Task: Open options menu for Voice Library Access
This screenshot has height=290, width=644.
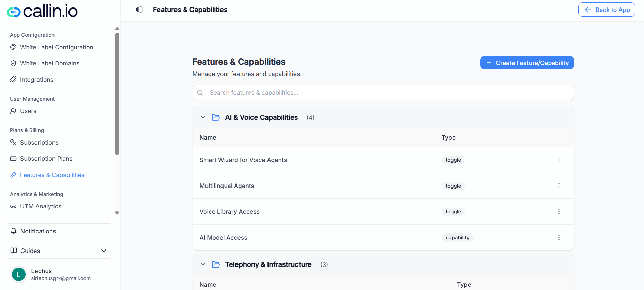Action: (x=559, y=212)
